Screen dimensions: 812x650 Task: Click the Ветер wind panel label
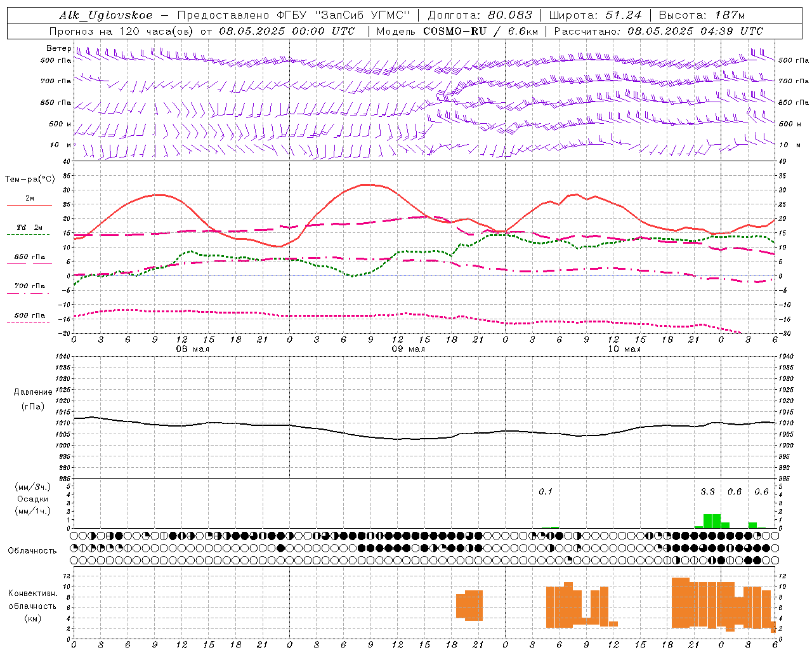pyautogui.click(x=58, y=48)
